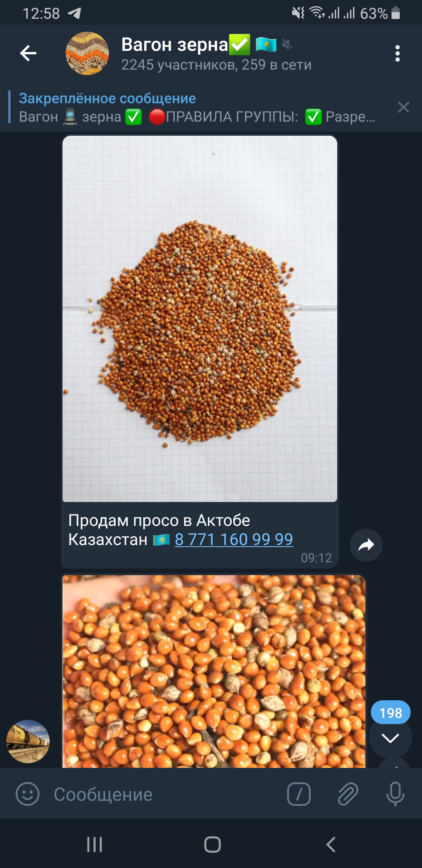Record a voice message with microphone
Viewport: 422px width, 868px height.
(x=395, y=794)
